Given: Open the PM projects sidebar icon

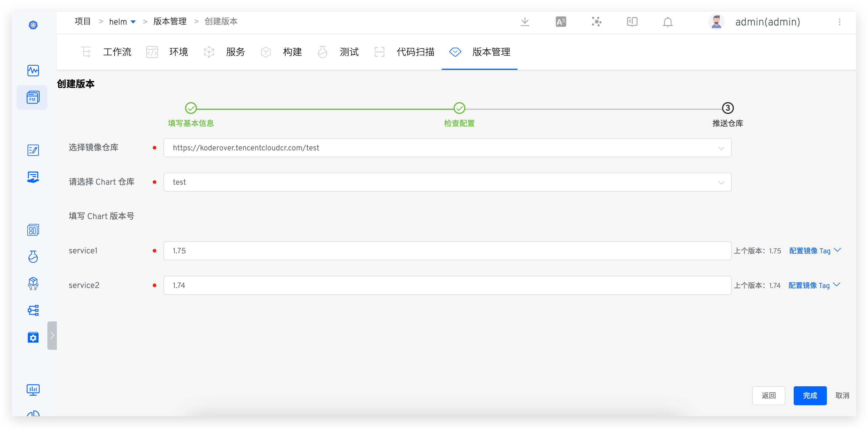Looking at the screenshot, I should (33, 97).
